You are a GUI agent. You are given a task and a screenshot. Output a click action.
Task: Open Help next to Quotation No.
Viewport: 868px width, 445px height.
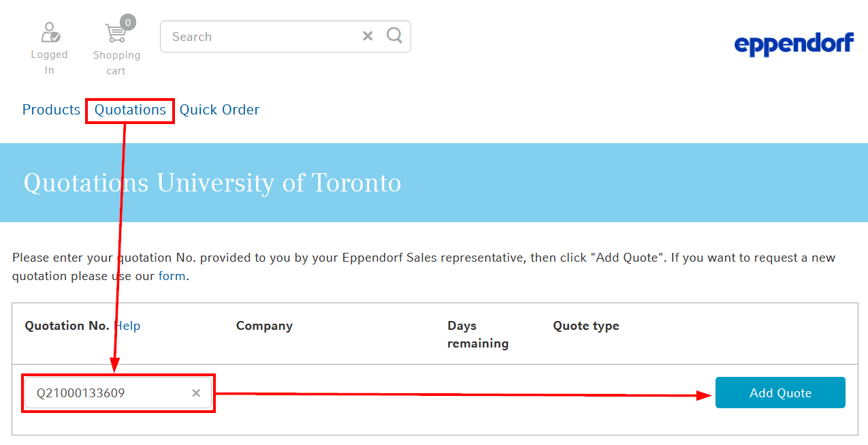click(128, 326)
